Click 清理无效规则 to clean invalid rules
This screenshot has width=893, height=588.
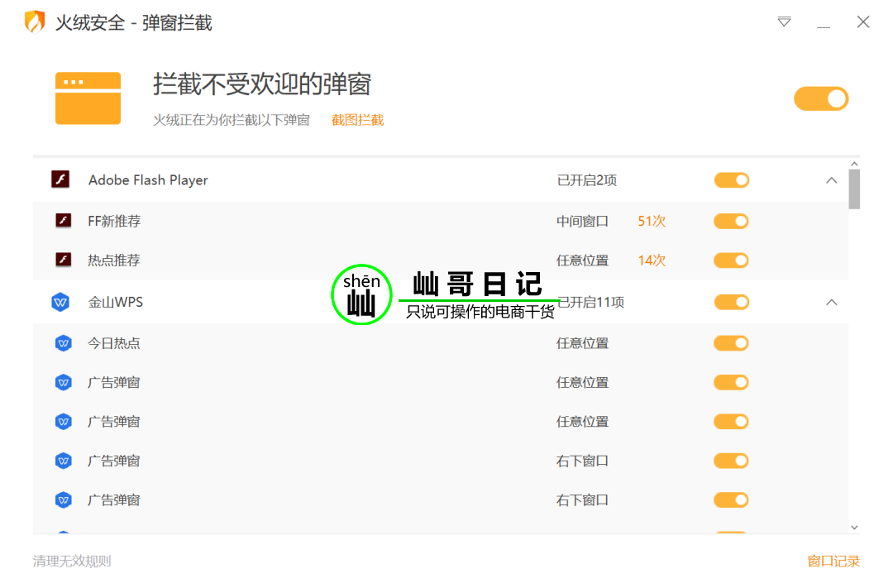[x=72, y=562]
